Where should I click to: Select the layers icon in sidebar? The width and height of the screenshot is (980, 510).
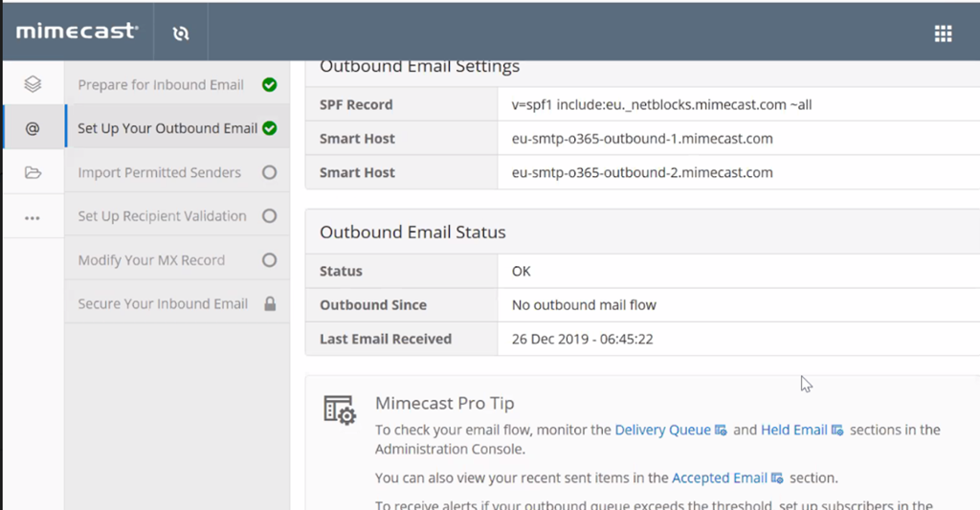point(33,84)
